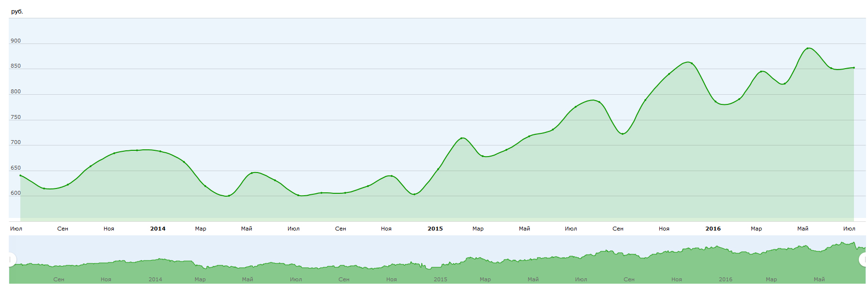Click the 850 value label on y-axis
868x289 pixels.
point(16,66)
